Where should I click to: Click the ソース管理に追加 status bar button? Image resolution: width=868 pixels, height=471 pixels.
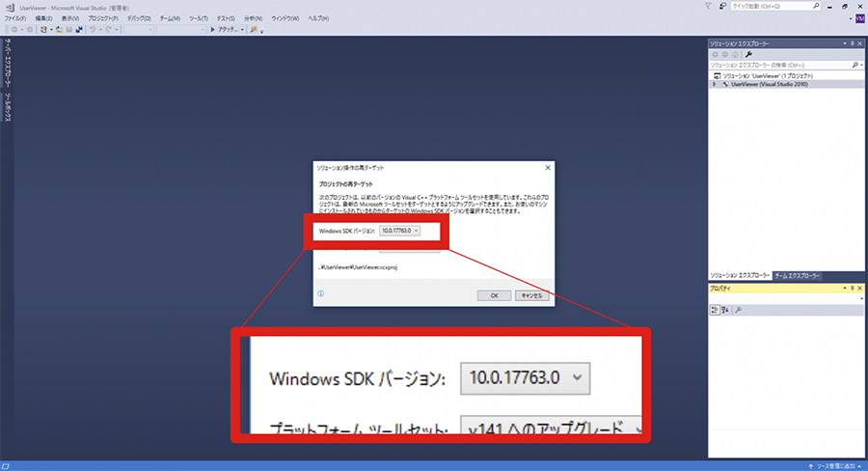coord(835,466)
